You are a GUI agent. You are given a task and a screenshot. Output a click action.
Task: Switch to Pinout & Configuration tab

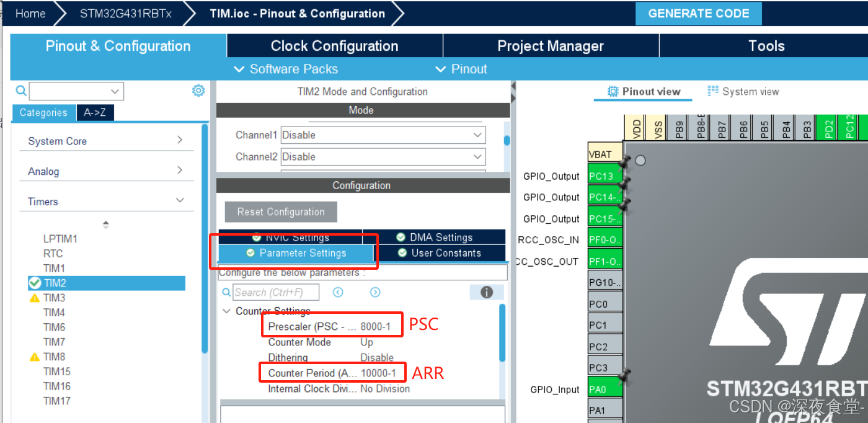[118, 46]
